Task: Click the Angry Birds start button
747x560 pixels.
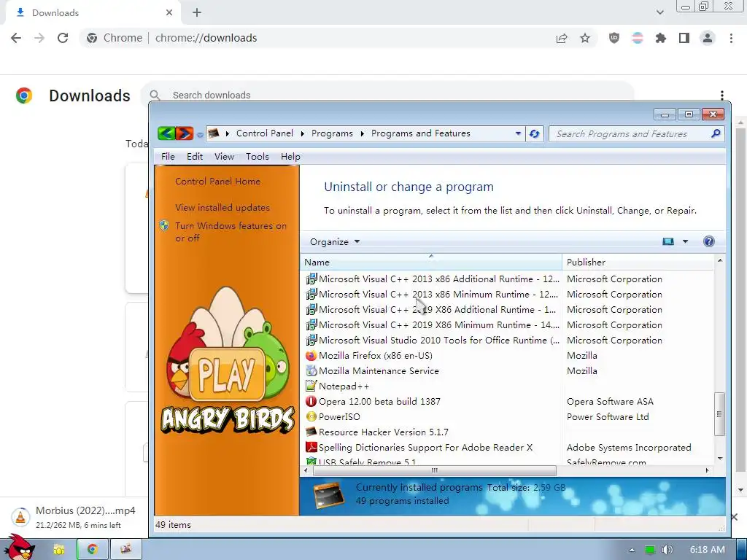Action: click(19, 547)
